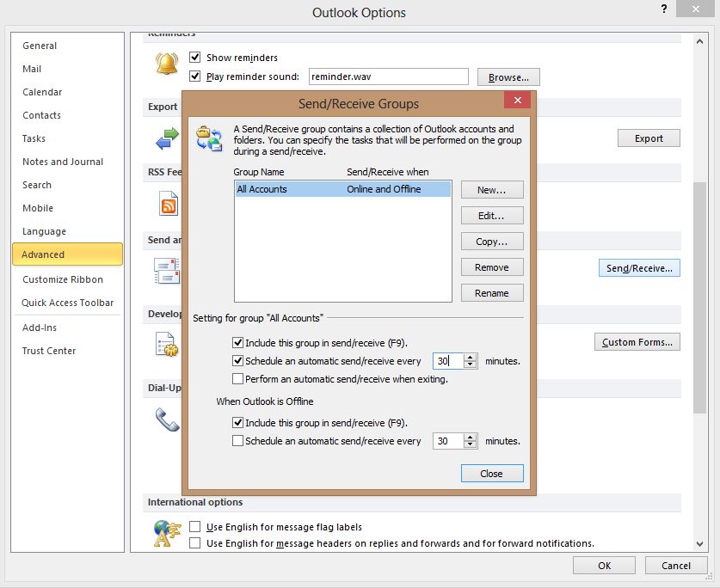Screen dimensions: 720x588
Task: Select the All Accounts group row
Action: (x=343, y=189)
